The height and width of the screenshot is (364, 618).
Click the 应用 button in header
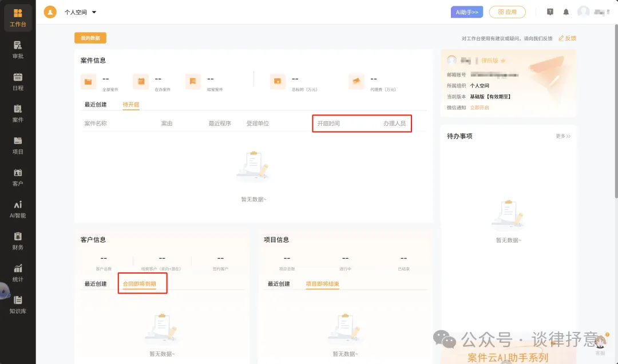pyautogui.click(x=507, y=12)
